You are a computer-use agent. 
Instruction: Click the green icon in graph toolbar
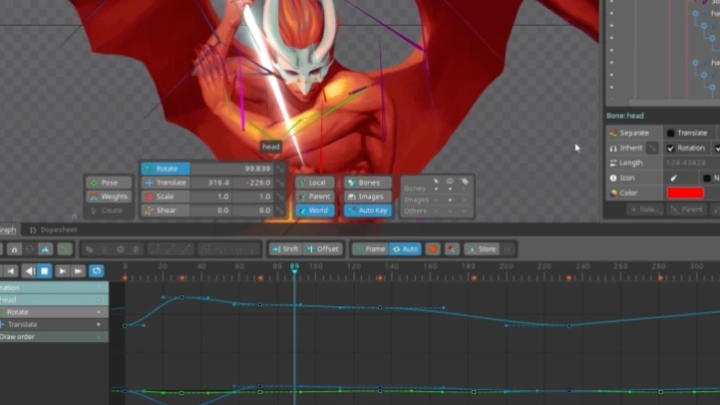(65, 249)
